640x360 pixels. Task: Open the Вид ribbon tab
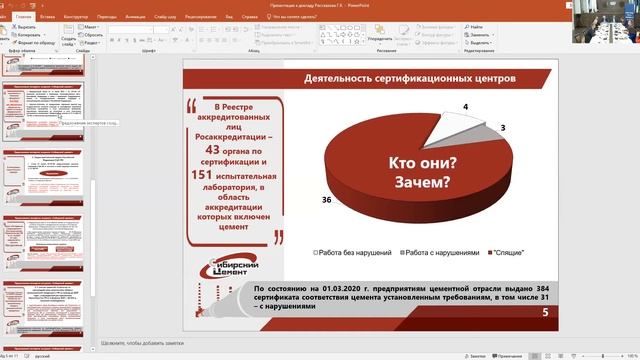229,17
